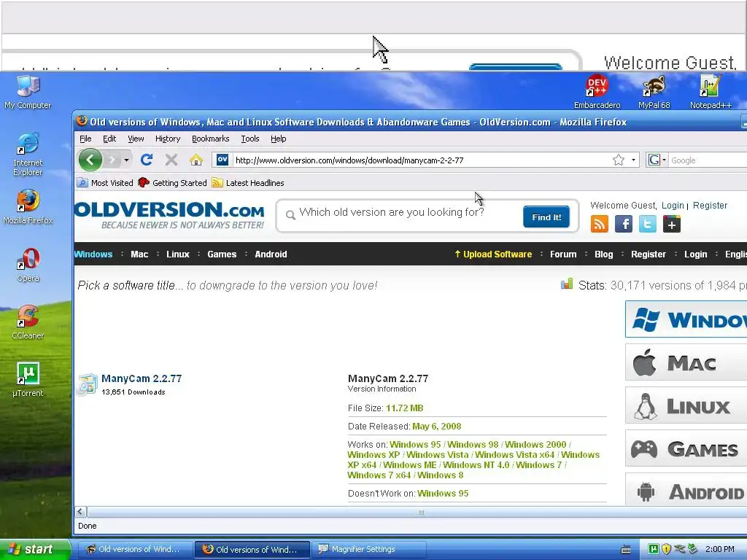This screenshot has height=560, width=747.
Task: Open the Bookmarks menu
Action: 211,139
